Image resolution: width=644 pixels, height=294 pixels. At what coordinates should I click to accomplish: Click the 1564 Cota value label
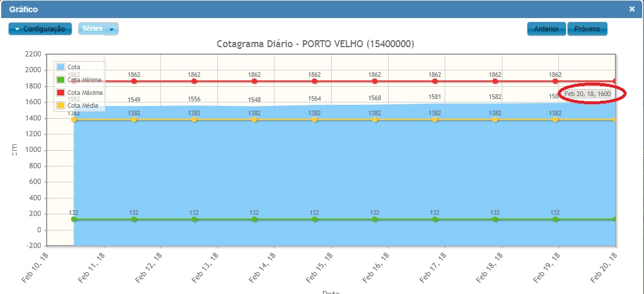(314, 99)
